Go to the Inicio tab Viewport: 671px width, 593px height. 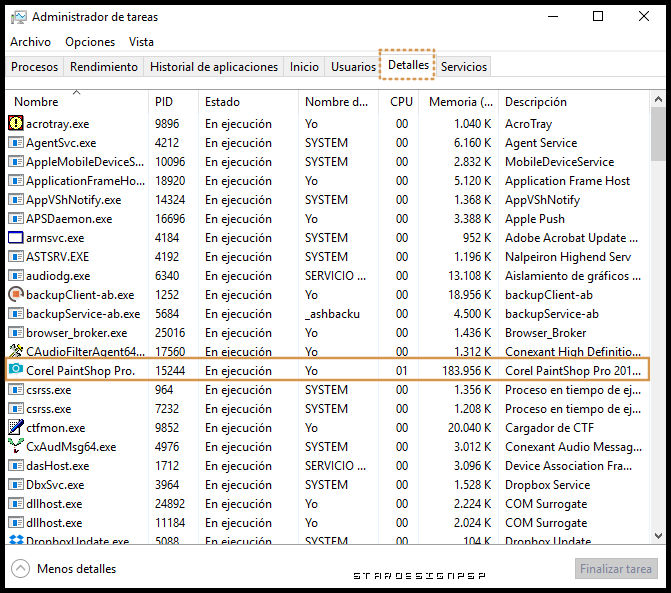(x=304, y=67)
